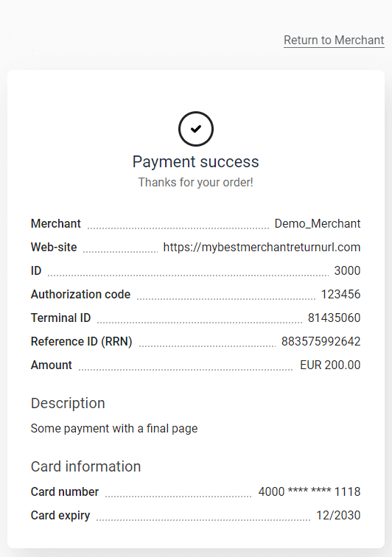The image size is (392, 557).
Task: Select the ID value 3000
Action: [x=347, y=270]
